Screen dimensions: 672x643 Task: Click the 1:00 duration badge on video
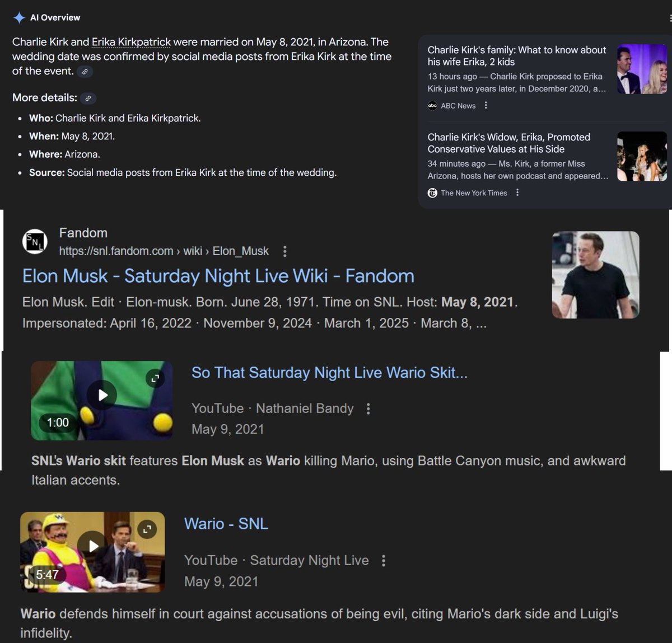(58, 423)
